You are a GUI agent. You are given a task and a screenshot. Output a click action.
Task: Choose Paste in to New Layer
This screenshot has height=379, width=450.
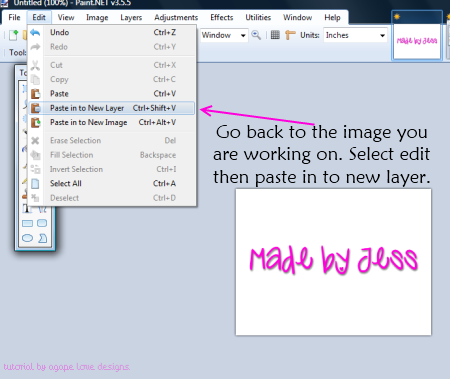point(112,108)
